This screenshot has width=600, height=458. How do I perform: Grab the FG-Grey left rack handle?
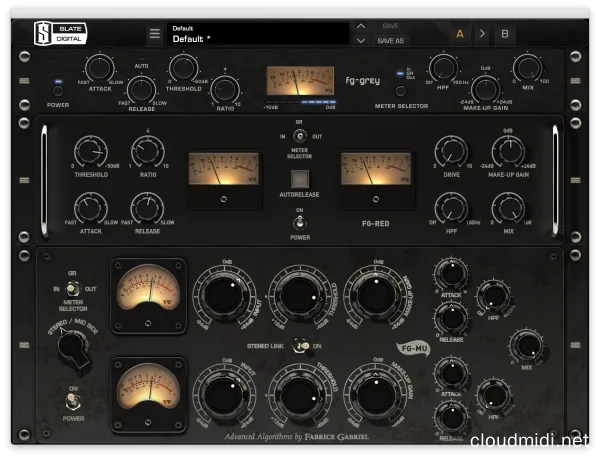[24, 81]
